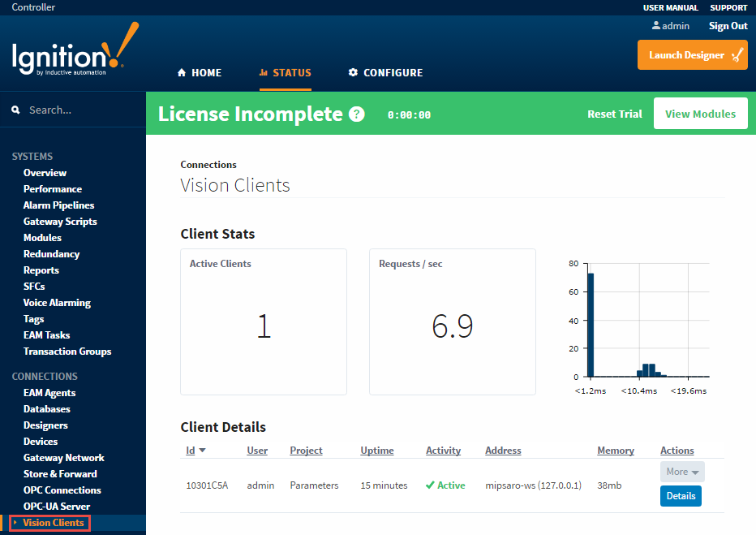Open the Gateway Network page

pyautogui.click(x=63, y=458)
